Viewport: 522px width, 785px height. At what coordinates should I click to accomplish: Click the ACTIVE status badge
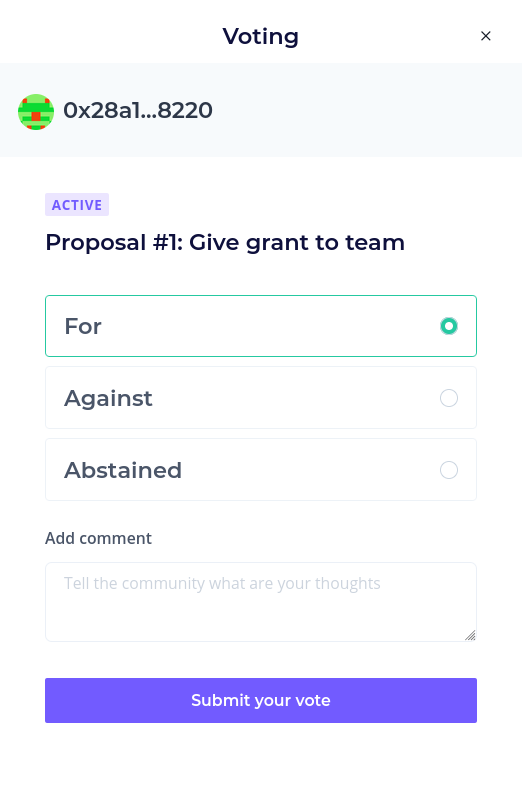[x=77, y=205]
